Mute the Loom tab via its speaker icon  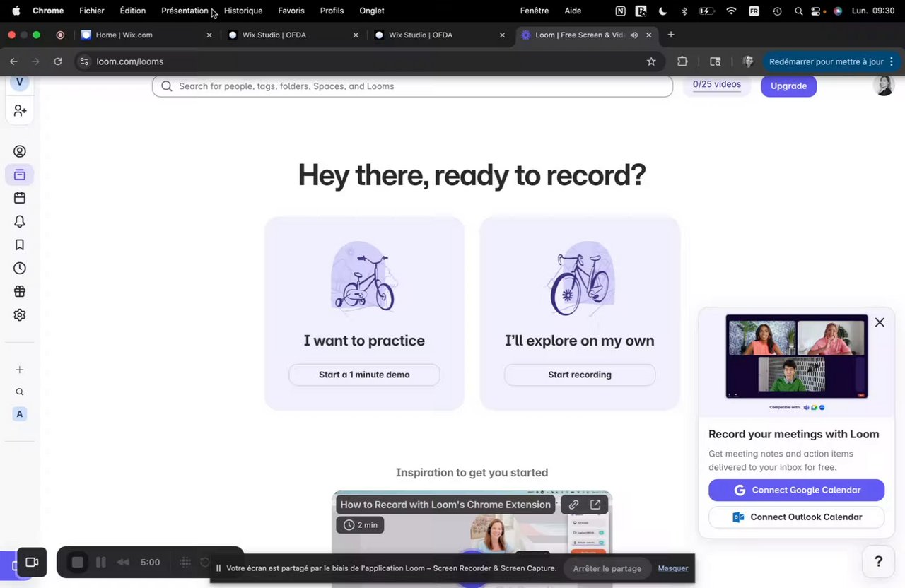coord(634,35)
